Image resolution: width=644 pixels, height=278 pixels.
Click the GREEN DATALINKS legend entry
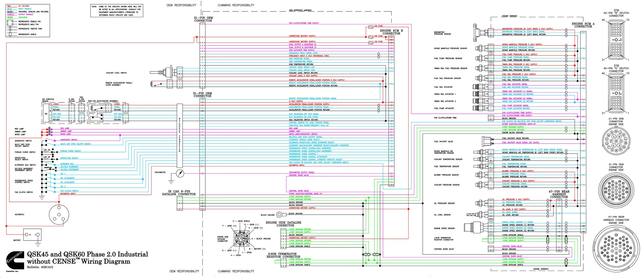pos(17,17)
